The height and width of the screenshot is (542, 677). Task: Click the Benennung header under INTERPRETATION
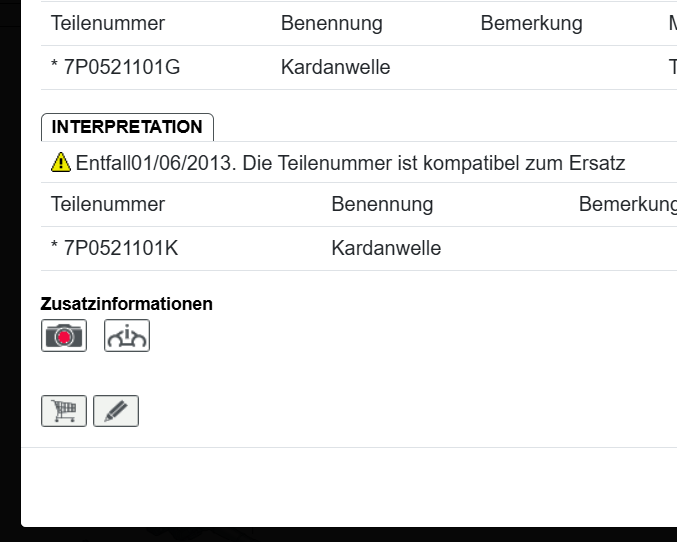coord(382,204)
